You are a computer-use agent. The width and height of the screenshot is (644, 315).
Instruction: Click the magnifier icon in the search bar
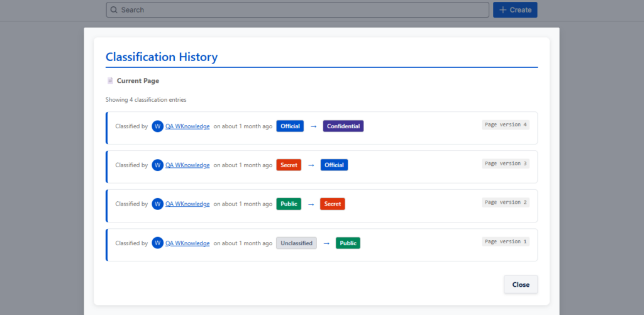[114, 10]
